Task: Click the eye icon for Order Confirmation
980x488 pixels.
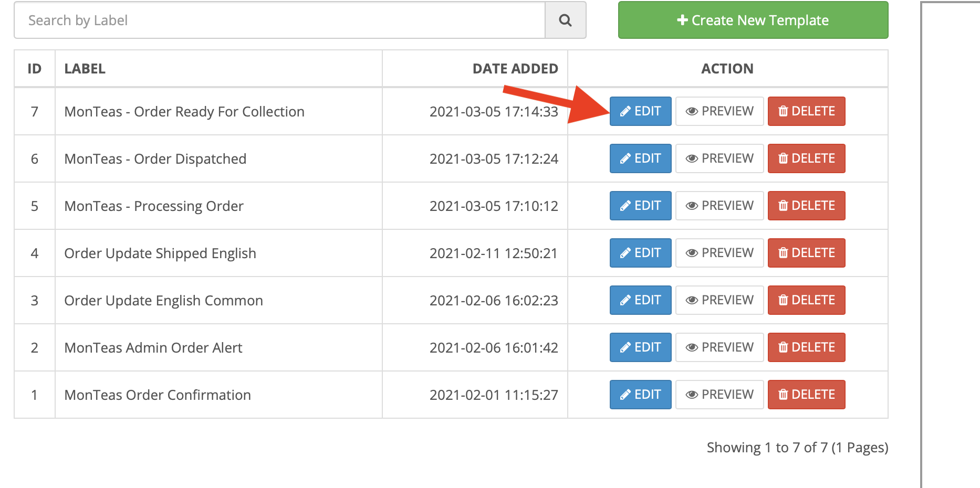Action: click(692, 395)
